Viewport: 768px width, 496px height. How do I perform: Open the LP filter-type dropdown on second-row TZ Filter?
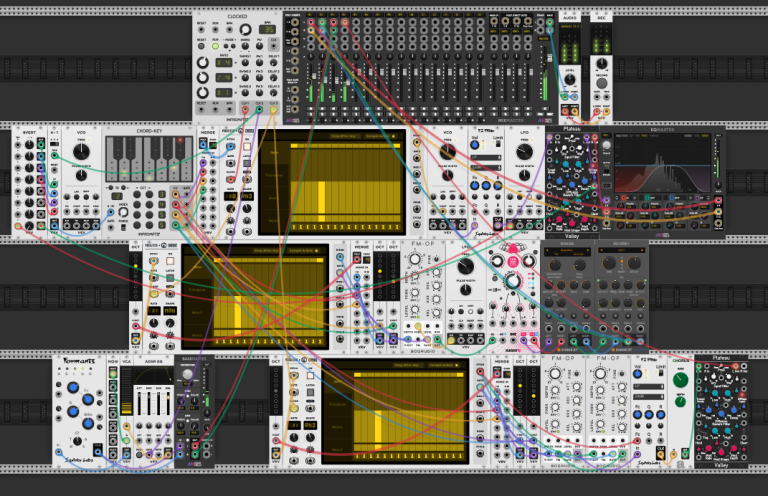click(485, 158)
